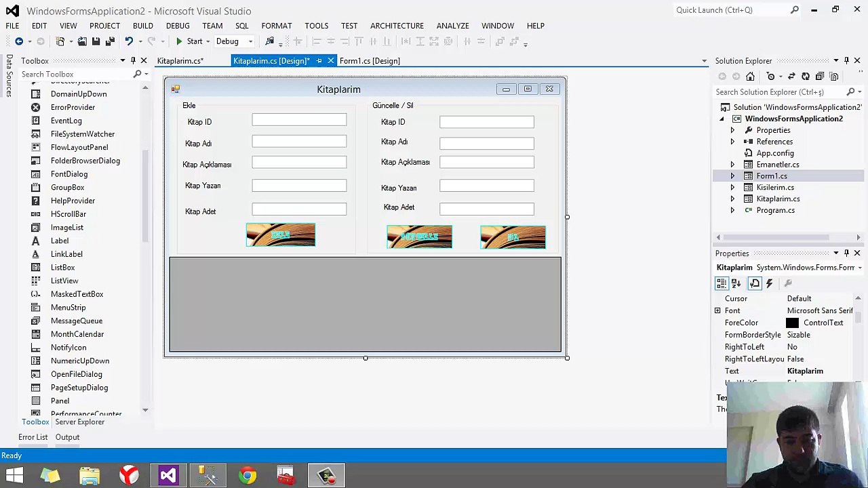Select the right image button under Güncelle / Sil
The height and width of the screenshot is (488, 868).
tap(513, 237)
